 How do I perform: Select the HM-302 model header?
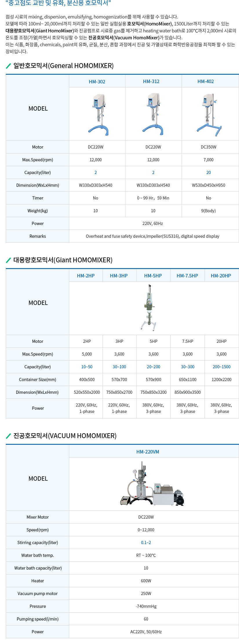pos(97,82)
